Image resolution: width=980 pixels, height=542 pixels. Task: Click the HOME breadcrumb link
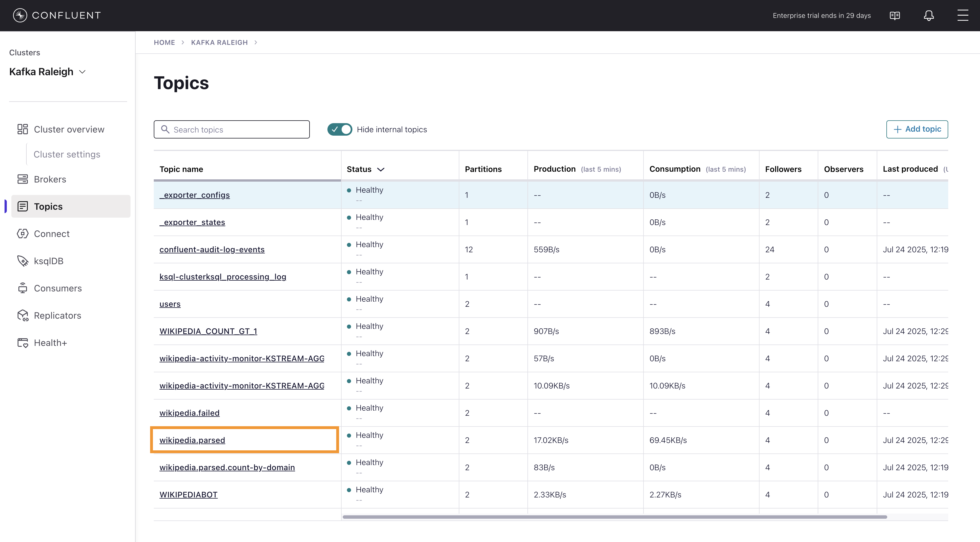164,43
